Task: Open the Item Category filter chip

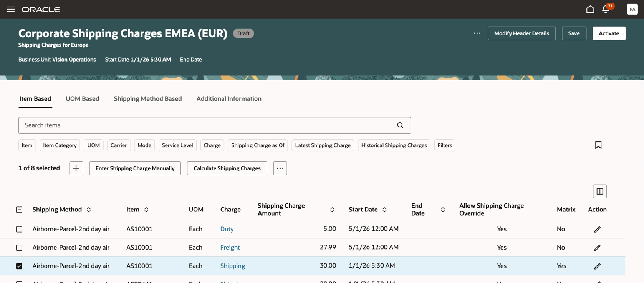Action: click(x=60, y=145)
